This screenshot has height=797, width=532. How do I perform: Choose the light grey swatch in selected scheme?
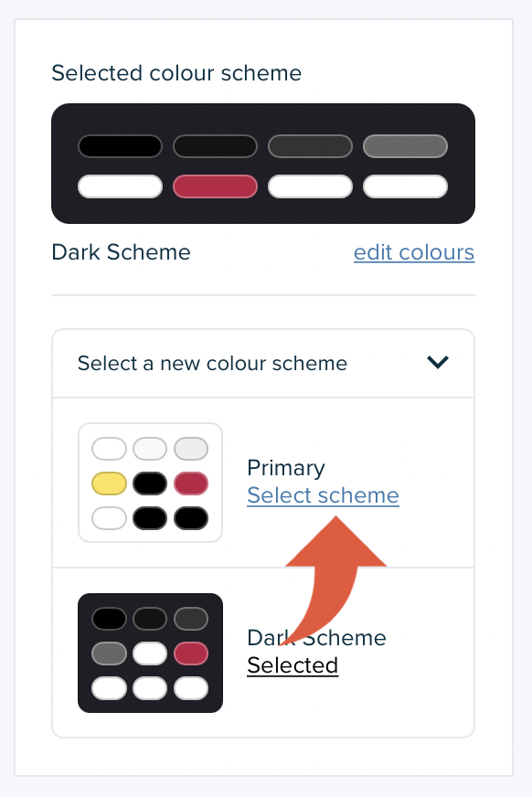(x=405, y=146)
